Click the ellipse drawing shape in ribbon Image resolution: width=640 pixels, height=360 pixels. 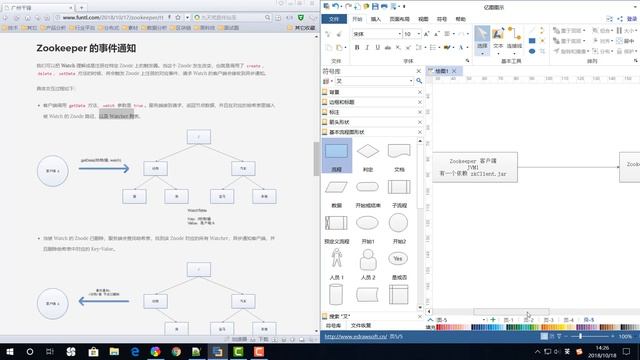tap(532, 51)
